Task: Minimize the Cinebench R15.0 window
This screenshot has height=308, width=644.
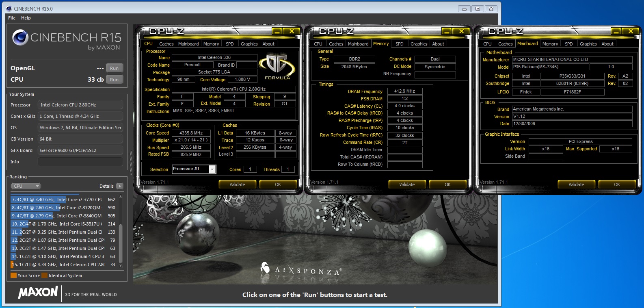Action: (464, 9)
